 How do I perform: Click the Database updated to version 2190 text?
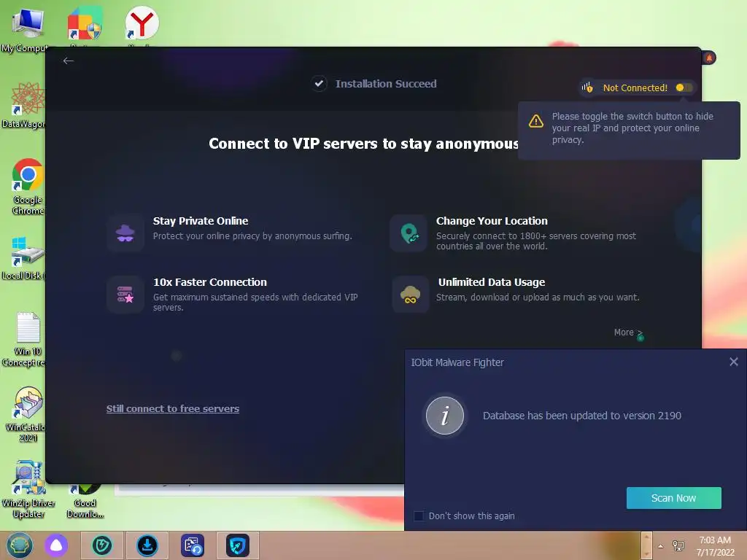point(581,416)
